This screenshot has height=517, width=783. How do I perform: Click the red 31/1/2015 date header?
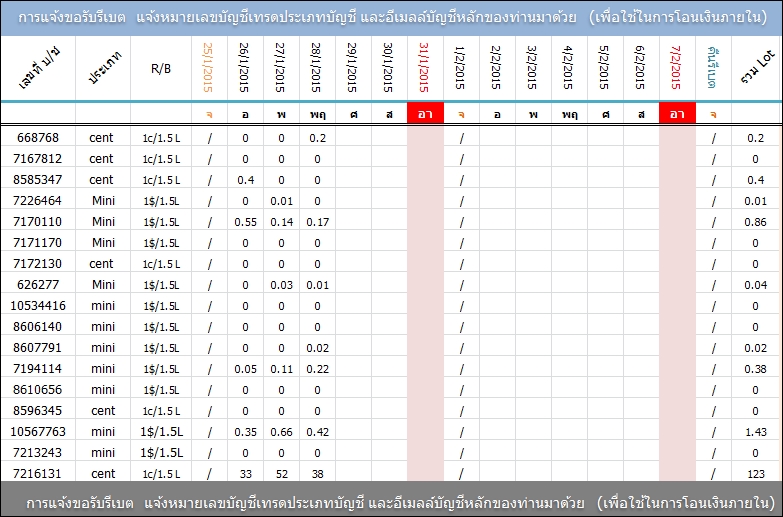tap(424, 67)
